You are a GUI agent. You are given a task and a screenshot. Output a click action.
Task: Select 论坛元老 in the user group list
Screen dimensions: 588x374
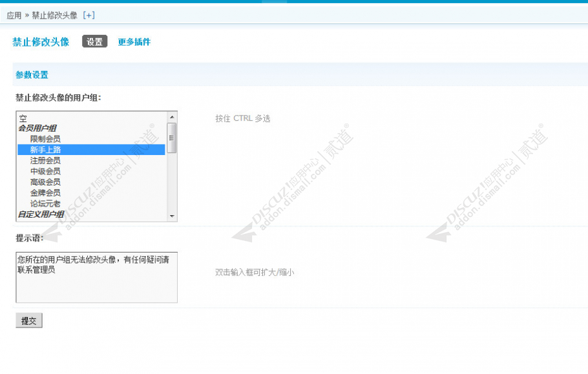click(x=91, y=203)
